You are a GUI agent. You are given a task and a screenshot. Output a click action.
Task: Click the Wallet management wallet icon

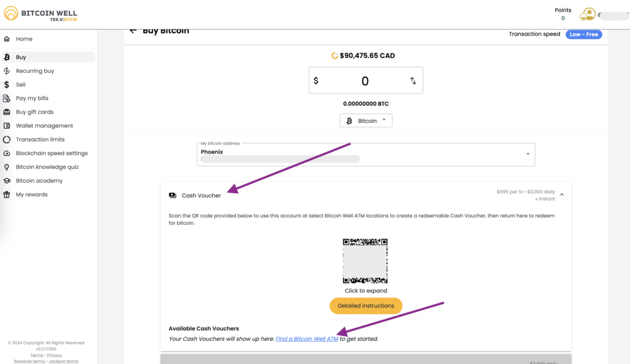point(7,126)
